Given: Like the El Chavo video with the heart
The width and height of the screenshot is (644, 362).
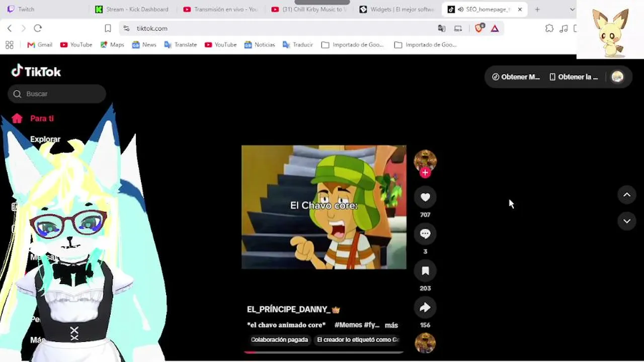Looking at the screenshot, I should click(425, 197).
